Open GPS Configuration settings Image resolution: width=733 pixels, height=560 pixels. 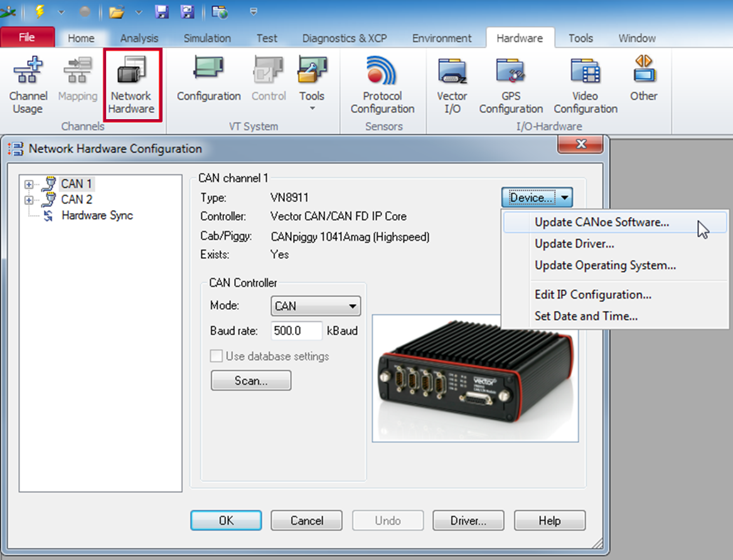pyautogui.click(x=511, y=82)
